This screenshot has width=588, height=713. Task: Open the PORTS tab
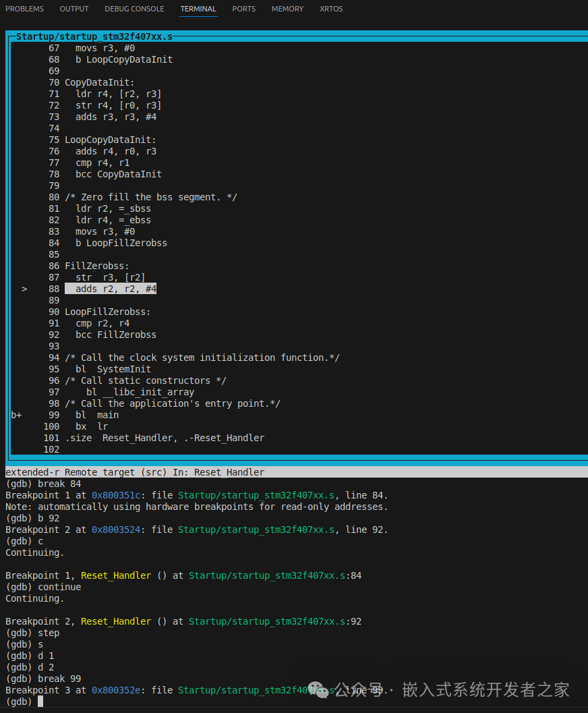coord(243,9)
